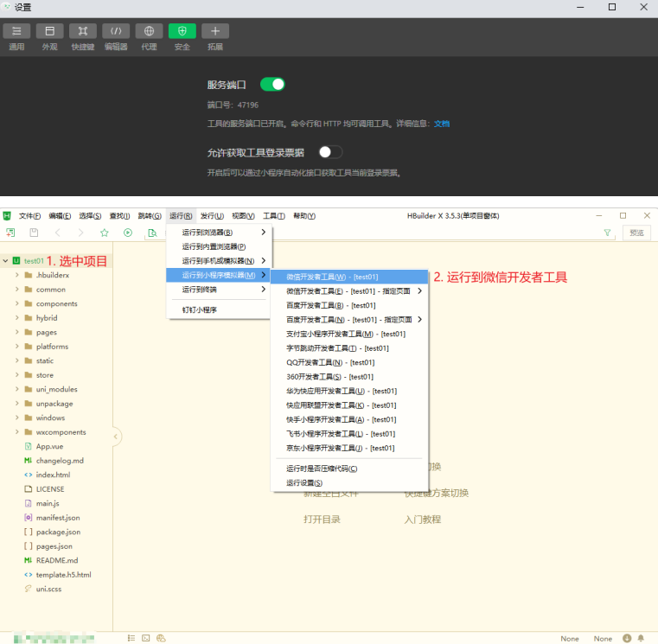Open the 选择(S) menu
658x644 pixels.
(x=90, y=215)
